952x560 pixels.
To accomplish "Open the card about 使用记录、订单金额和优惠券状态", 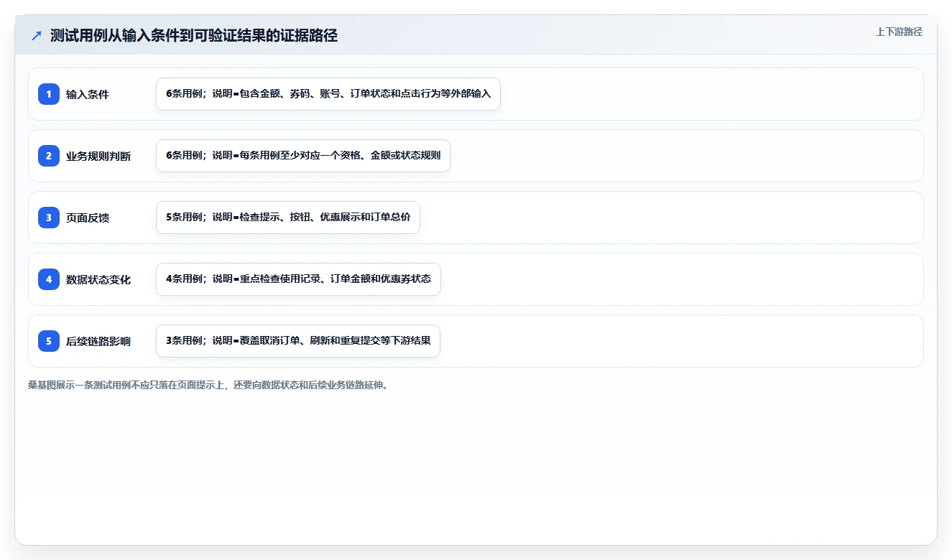I will coord(298,279).
